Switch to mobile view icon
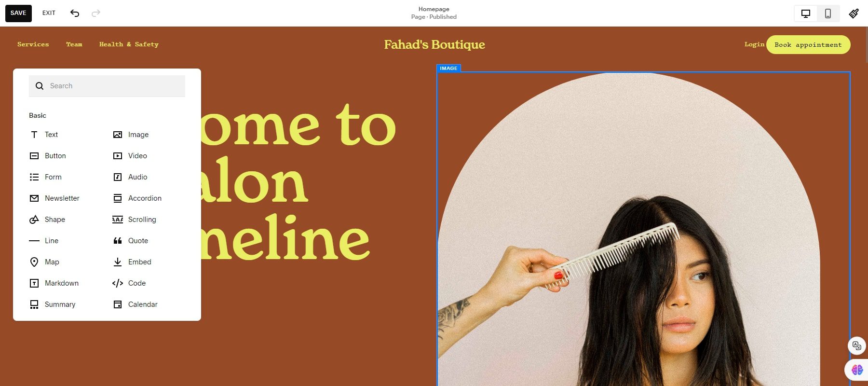 (828, 14)
